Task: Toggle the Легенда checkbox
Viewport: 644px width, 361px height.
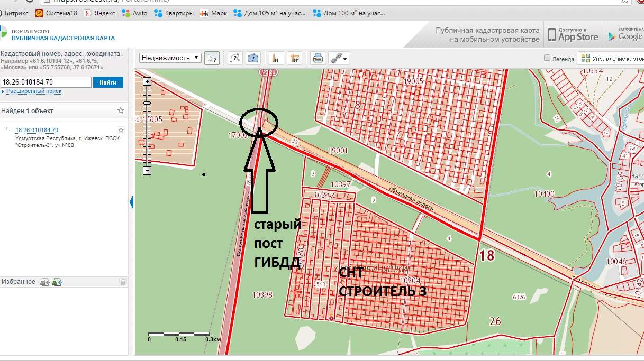Action: pos(547,59)
